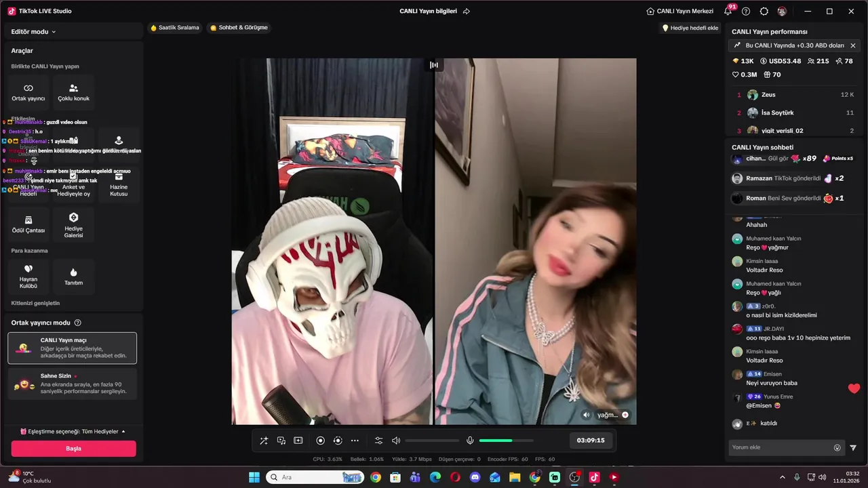The width and height of the screenshot is (868, 488).
Task: Open the Ödül Çantası reward bag
Action: (28, 224)
